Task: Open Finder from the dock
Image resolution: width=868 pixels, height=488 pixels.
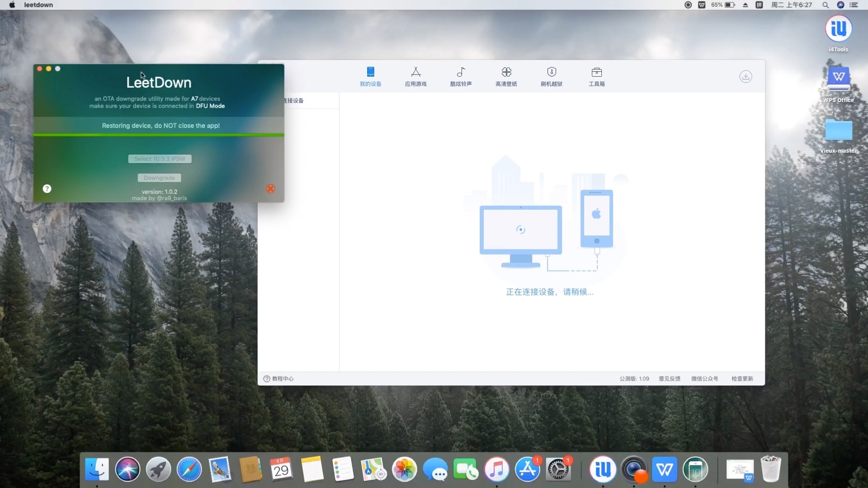Action: coord(97,469)
